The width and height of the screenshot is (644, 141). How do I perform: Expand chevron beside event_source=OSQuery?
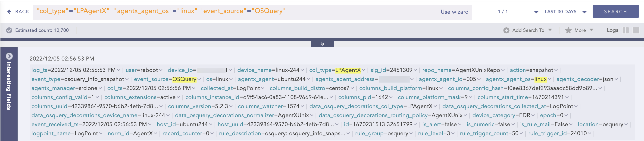pyautogui.click(x=199, y=79)
